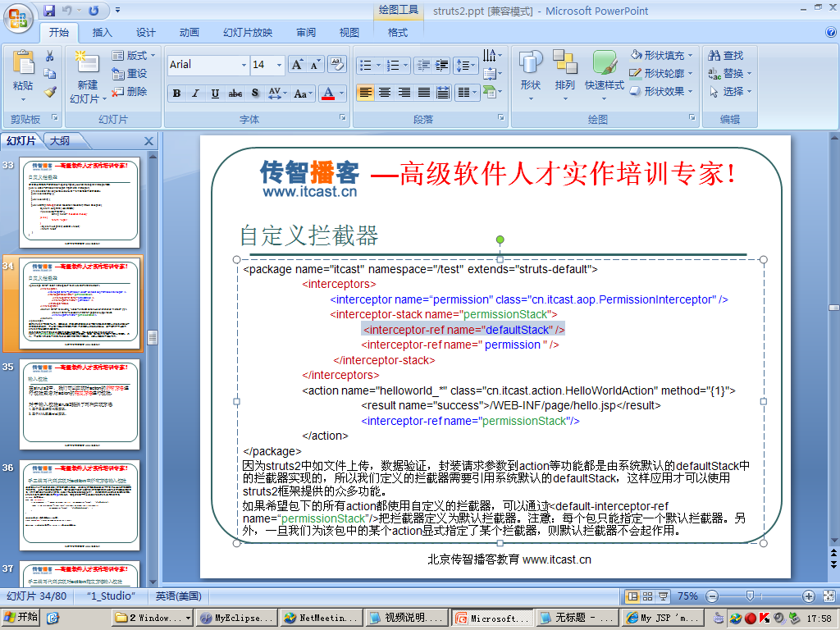Open Quick Styles gallery
Screen dimensions: 840x630
point(604,75)
